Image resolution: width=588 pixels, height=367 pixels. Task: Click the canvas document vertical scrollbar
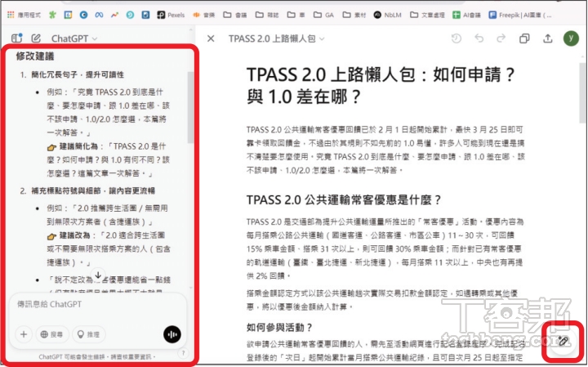(x=582, y=92)
